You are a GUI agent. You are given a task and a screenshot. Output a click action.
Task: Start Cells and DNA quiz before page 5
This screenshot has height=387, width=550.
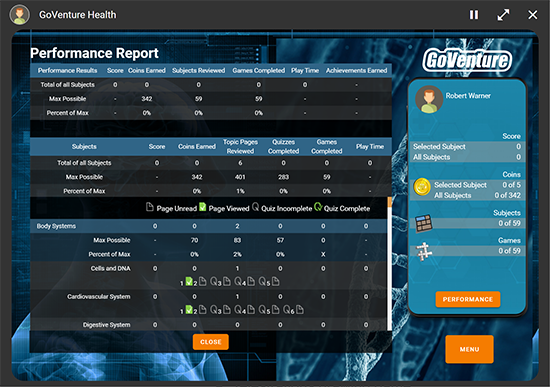tap(262, 281)
